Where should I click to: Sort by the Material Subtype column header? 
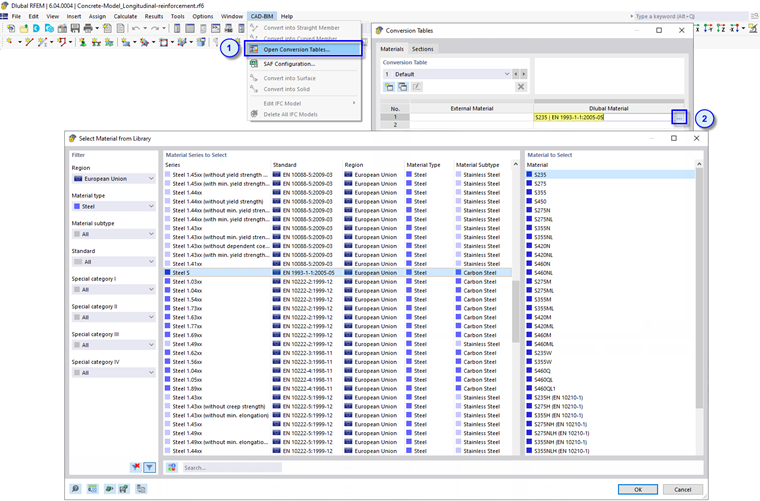[x=477, y=165]
